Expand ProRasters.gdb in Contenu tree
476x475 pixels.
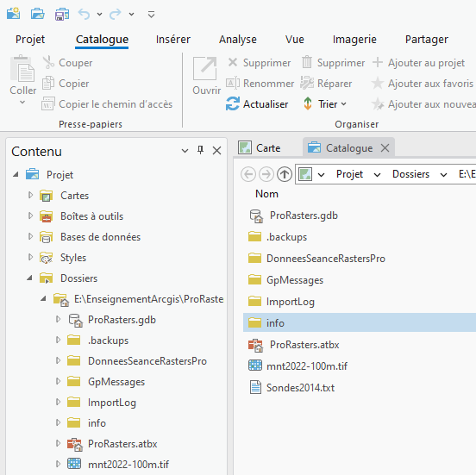click(x=58, y=319)
